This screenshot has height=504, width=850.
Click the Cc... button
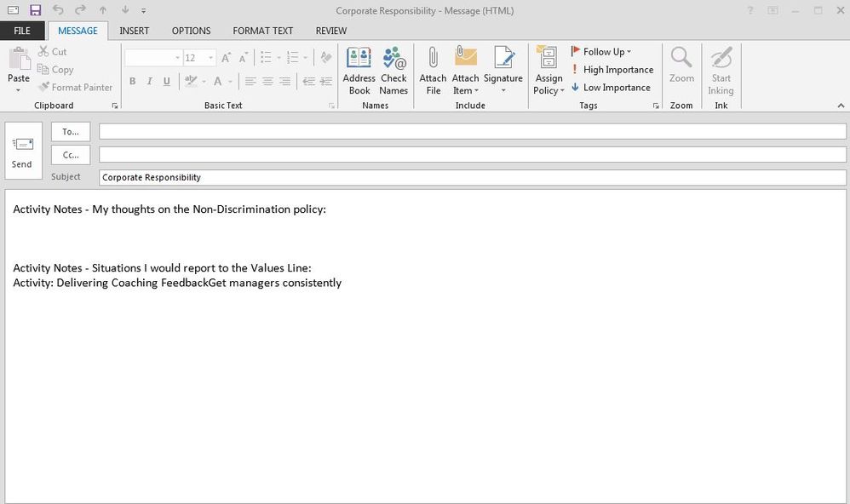pyautogui.click(x=71, y=155)
